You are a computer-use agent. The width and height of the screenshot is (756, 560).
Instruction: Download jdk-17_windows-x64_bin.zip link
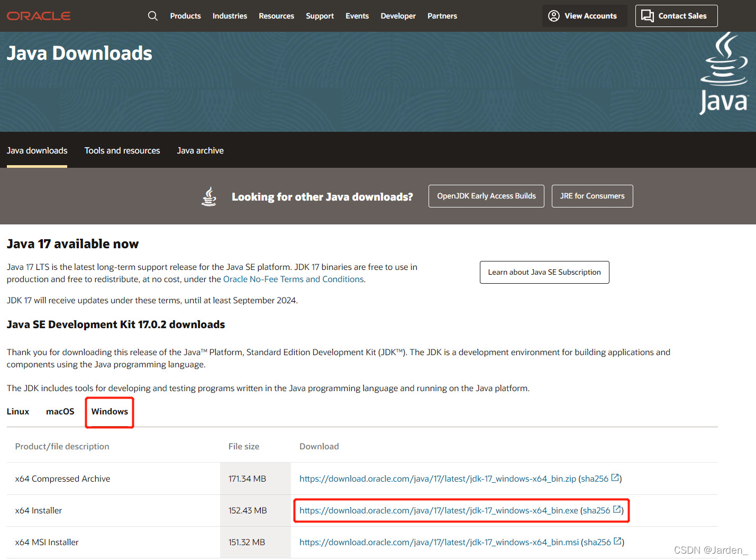[x=438, y=478]
